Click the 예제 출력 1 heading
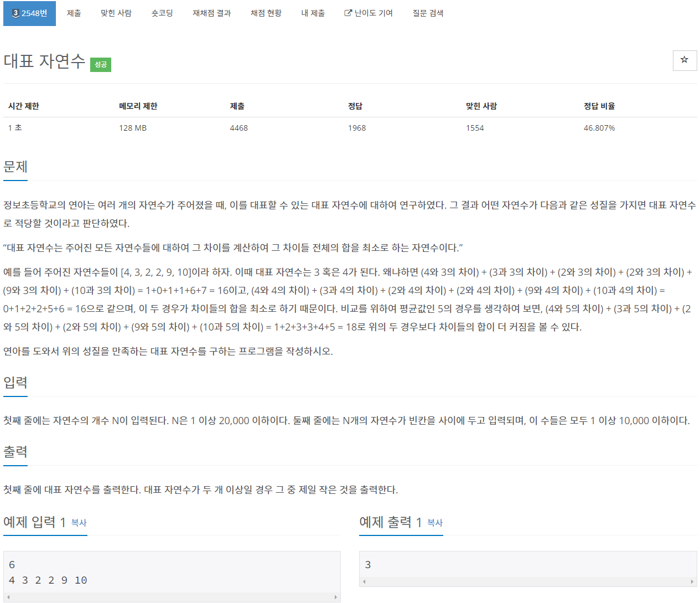The height and width of the screenshot is (603, 700). pos(390,522)
